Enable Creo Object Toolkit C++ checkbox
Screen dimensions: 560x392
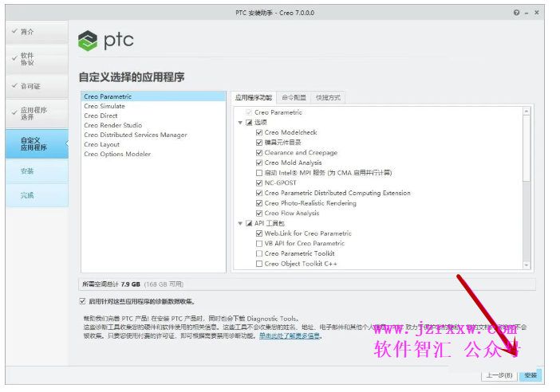[259, 264]
